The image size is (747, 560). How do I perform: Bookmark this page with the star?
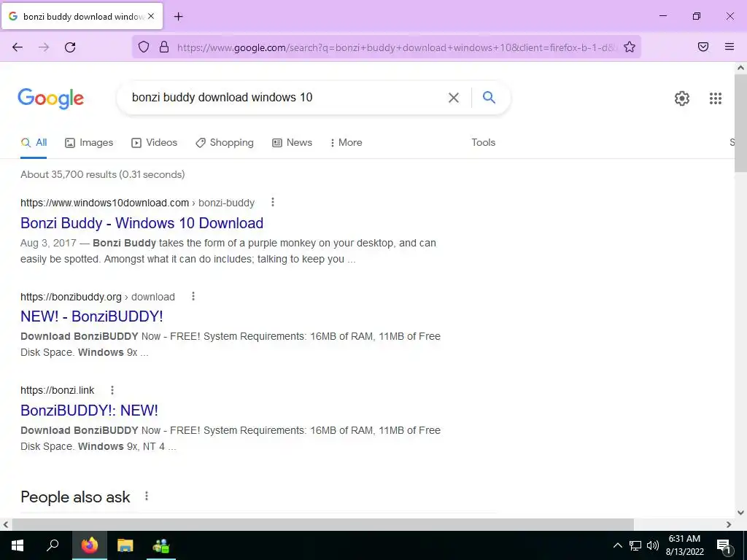[630, 47]
